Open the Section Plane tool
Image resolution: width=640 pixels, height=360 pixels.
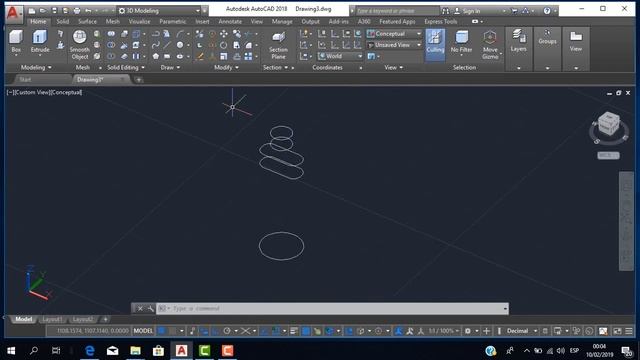[278, 45]
